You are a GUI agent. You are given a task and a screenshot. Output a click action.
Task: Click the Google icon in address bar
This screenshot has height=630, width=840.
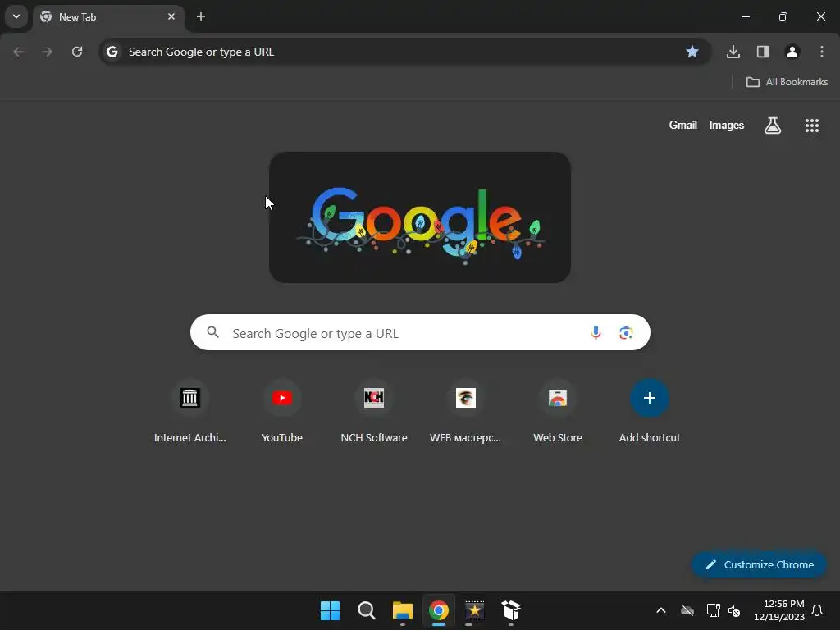coord(112,52)
